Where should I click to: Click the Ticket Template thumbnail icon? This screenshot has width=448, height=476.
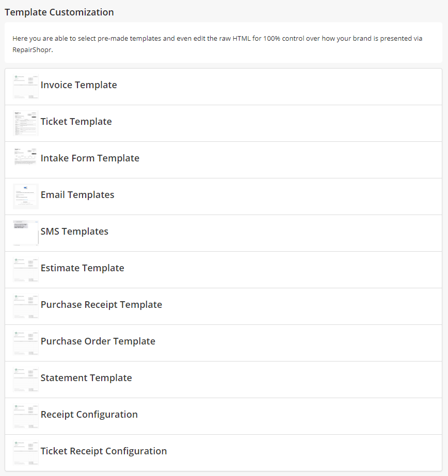pos(26,123)
